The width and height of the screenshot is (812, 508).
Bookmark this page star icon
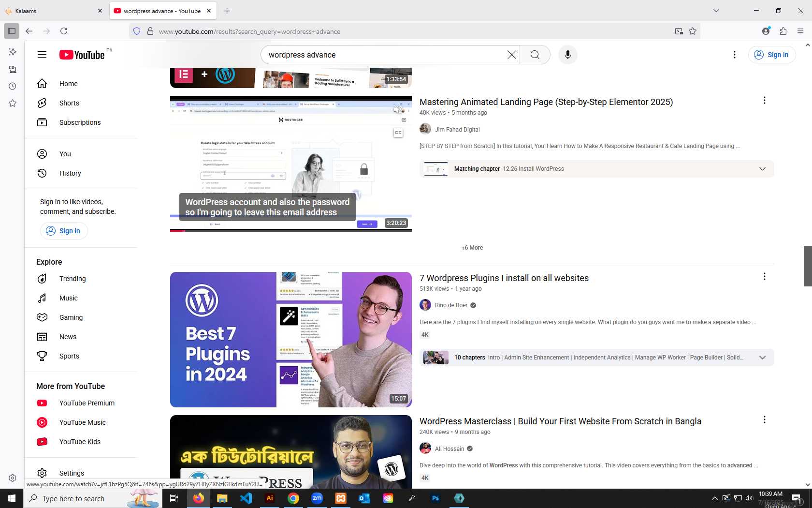tap(693, 31)
